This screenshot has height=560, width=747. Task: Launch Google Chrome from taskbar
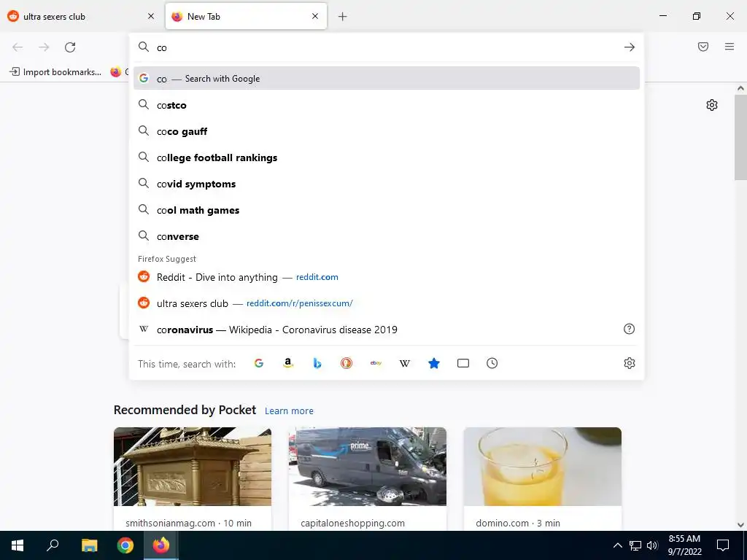125,545
